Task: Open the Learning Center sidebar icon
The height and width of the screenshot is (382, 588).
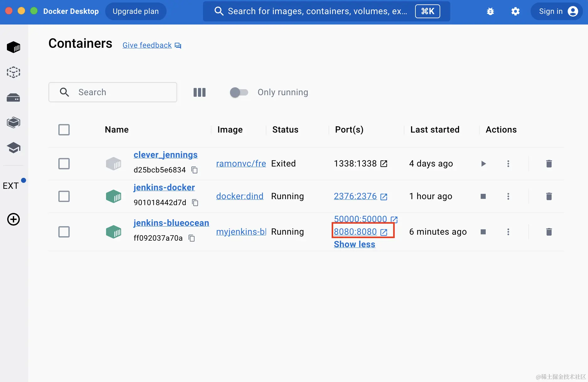Action: (13, 148)
